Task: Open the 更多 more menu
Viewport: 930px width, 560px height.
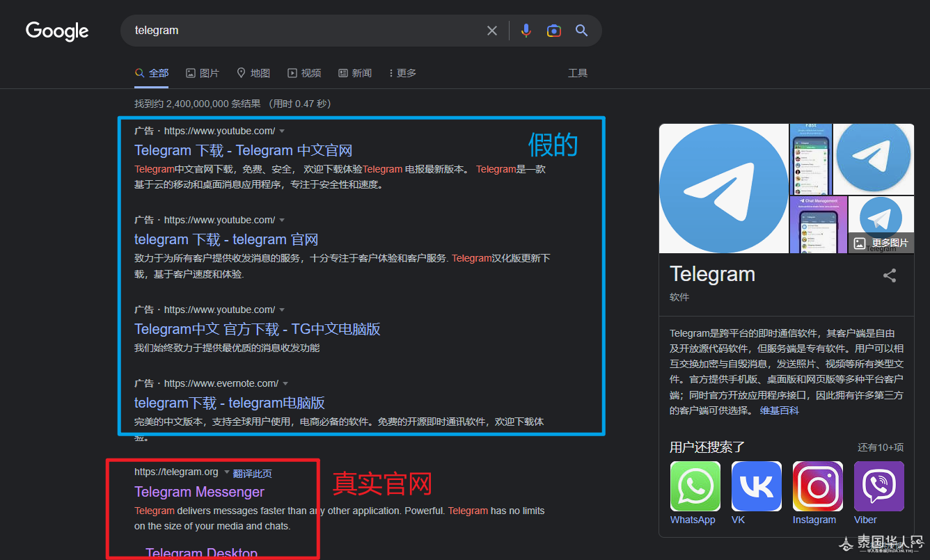Action: click(402, 73)
